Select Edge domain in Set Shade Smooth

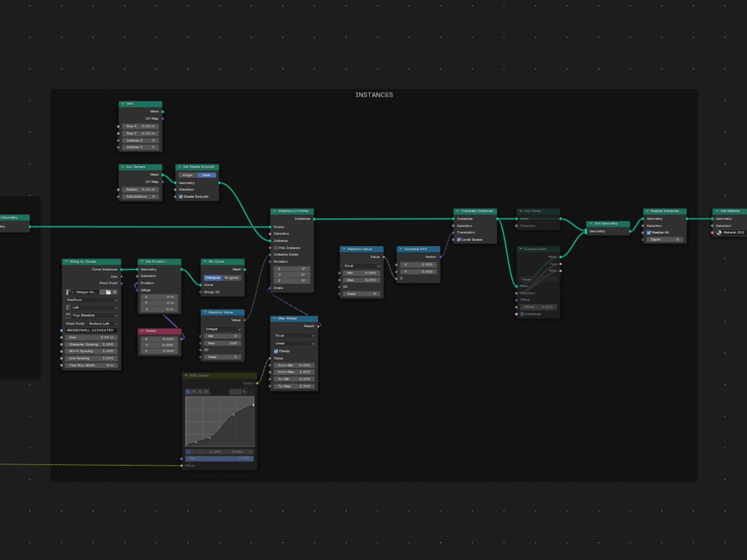(188, 175)
